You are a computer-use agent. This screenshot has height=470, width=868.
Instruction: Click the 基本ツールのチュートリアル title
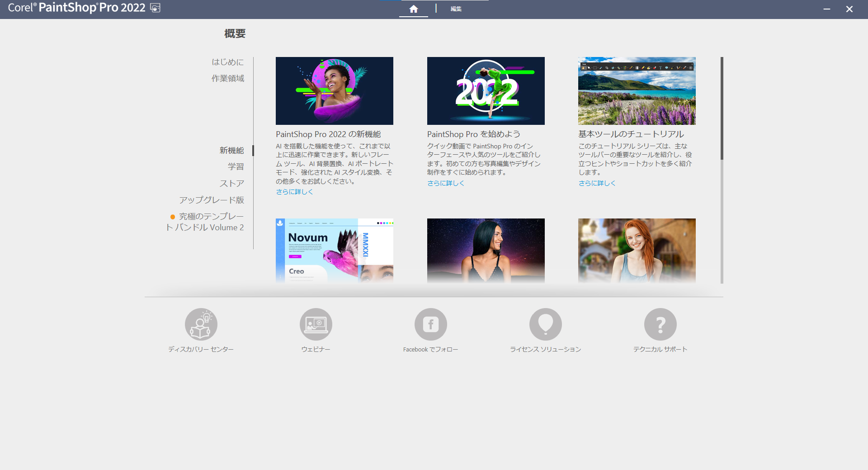pos(631,134)
